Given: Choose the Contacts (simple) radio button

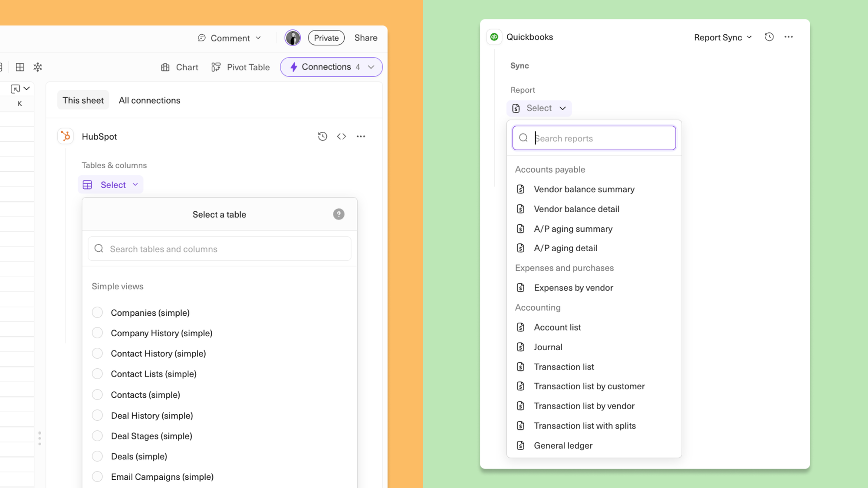Looking at the screenshot, I should 98,394.
